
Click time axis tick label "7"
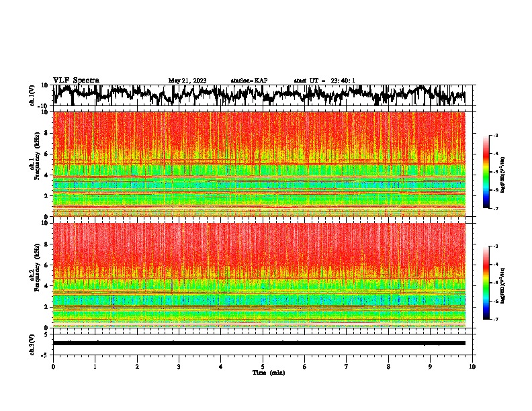(347, 367)
